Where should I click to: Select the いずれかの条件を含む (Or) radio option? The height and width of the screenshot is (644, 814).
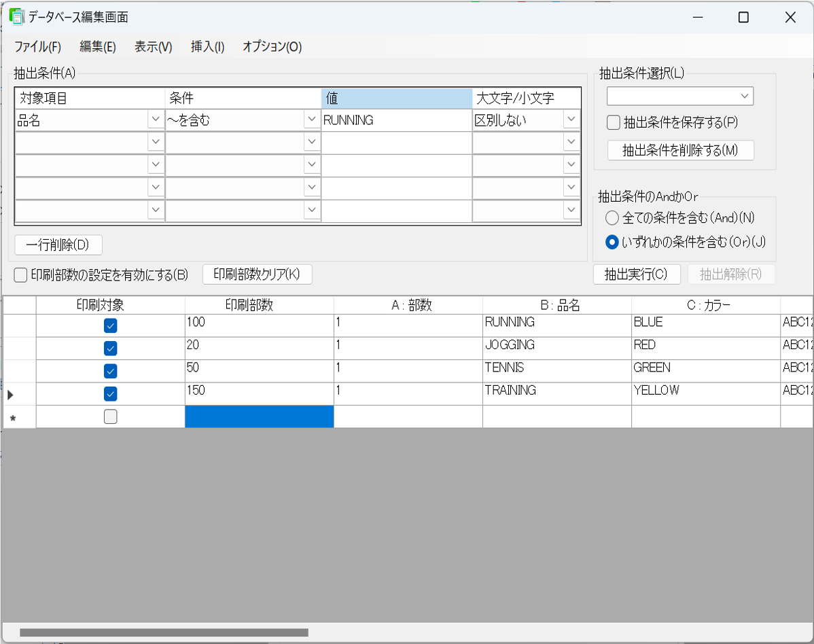coord(612,241)
